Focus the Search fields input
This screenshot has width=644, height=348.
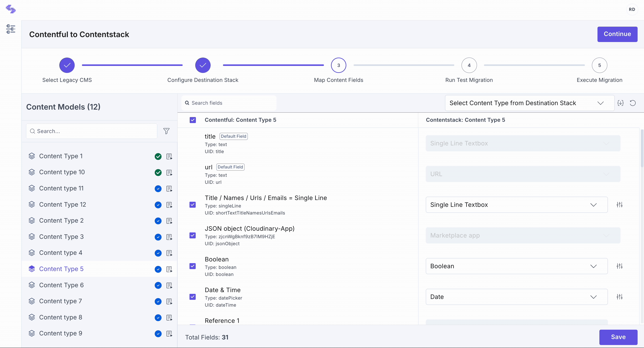tap(229, 103)
